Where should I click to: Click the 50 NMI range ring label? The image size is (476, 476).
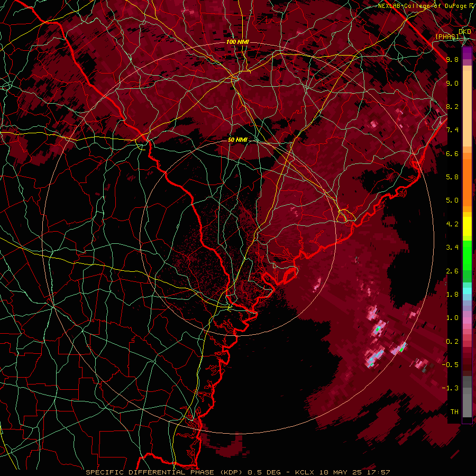237,140
